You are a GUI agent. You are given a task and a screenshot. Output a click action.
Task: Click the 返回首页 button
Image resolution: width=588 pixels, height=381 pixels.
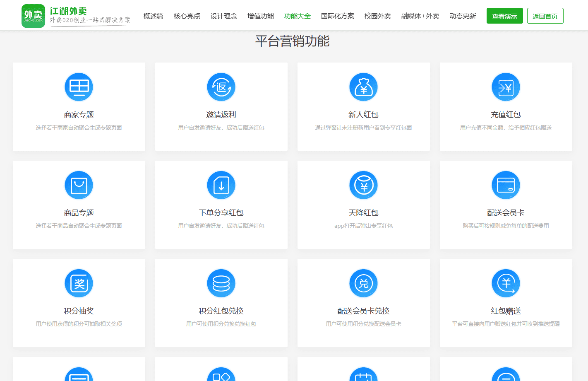545,16
